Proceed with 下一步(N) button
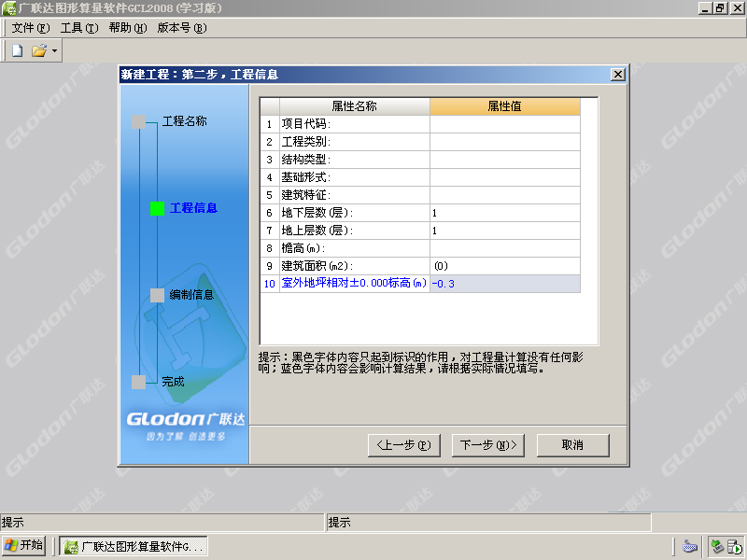The width and height of the screenshot is (747, 560). coord(488,445)
